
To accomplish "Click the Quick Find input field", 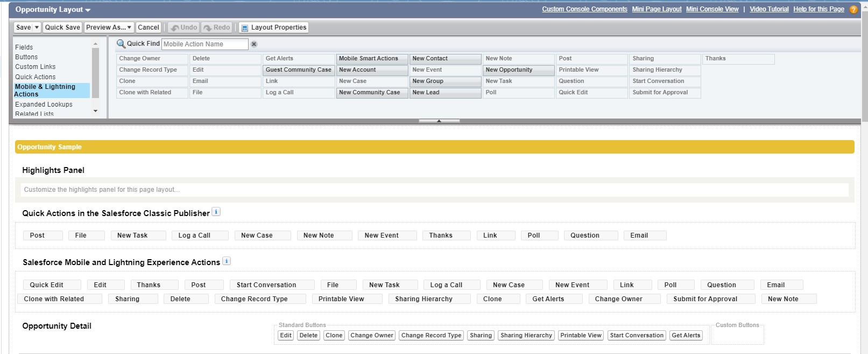I will [205, 44].
